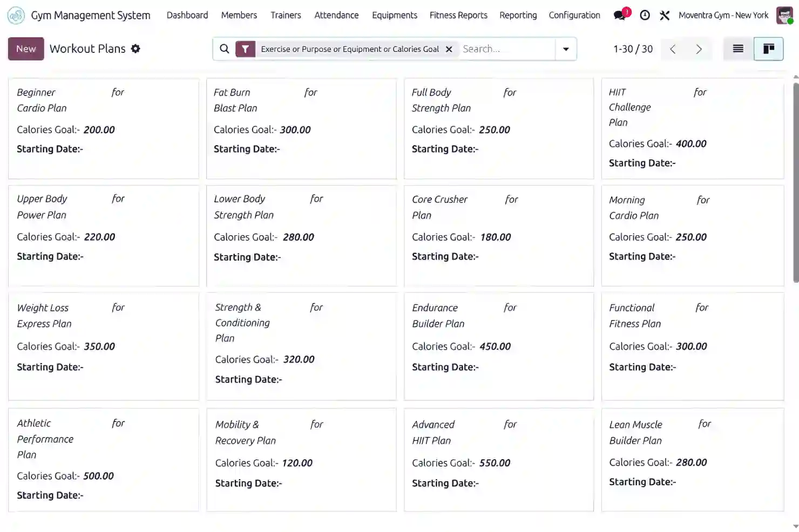Open the wrench debug tools icon
Screen dimensions: 799x532
(665, 15)
